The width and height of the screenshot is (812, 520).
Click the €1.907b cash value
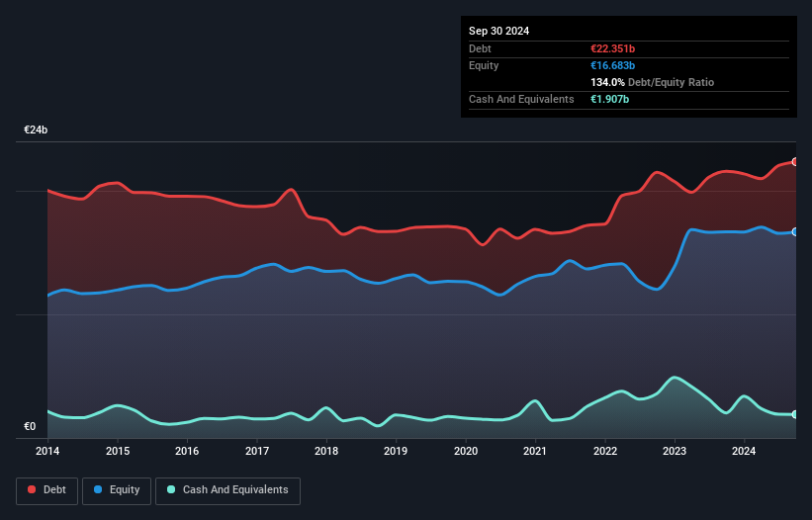coord(609,99)
